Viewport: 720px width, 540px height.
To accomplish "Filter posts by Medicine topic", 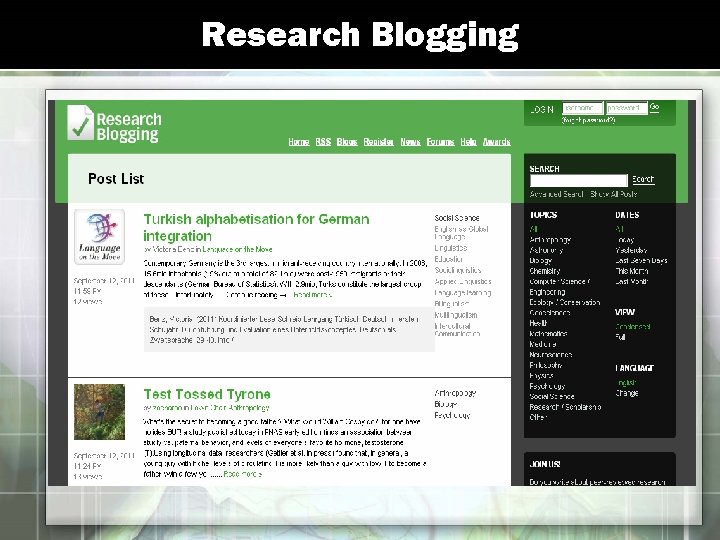I will pos(543,344).
